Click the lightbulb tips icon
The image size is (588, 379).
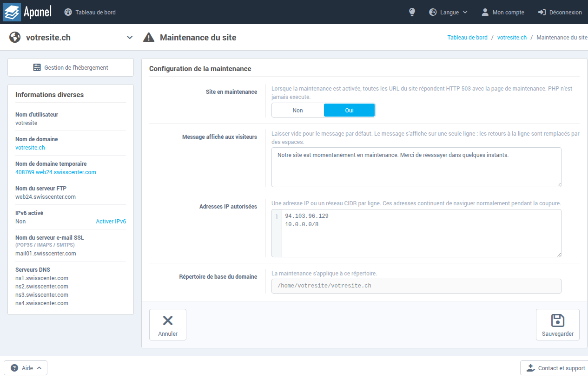[x=412, y=12]
